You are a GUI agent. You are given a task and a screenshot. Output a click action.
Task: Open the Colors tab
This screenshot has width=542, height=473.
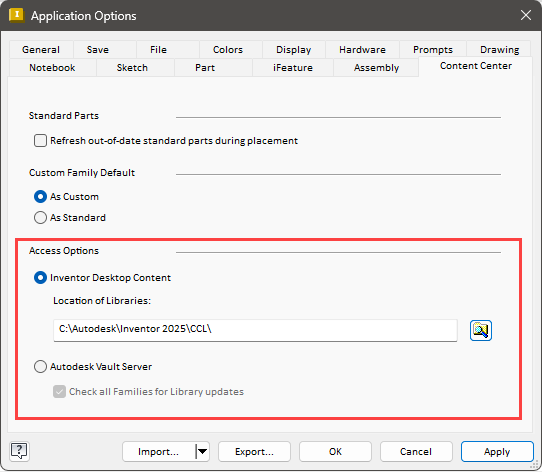tap(228, 49)
